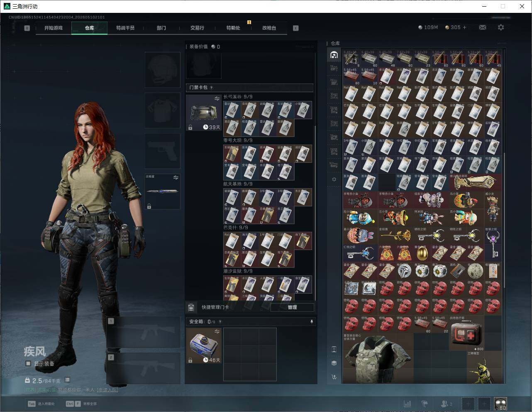Select the golden weapon skin item
This screenshot has height=412, width=532.
pos(476,182)
